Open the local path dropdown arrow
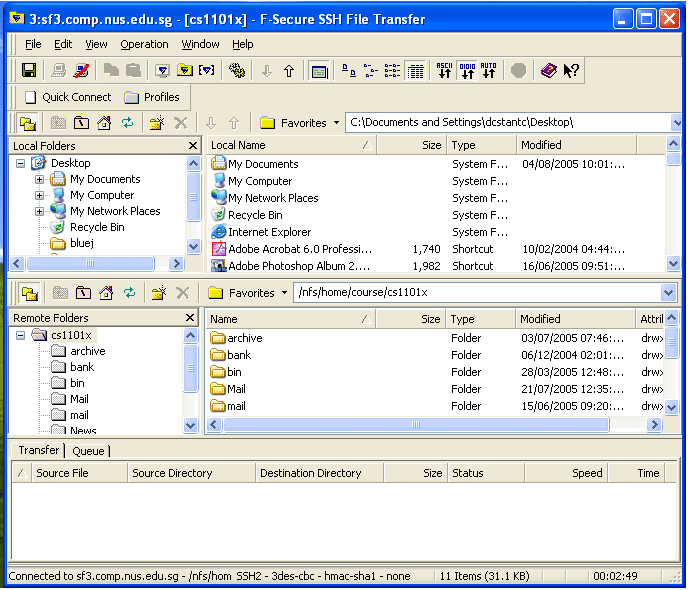 click(676, 123)
